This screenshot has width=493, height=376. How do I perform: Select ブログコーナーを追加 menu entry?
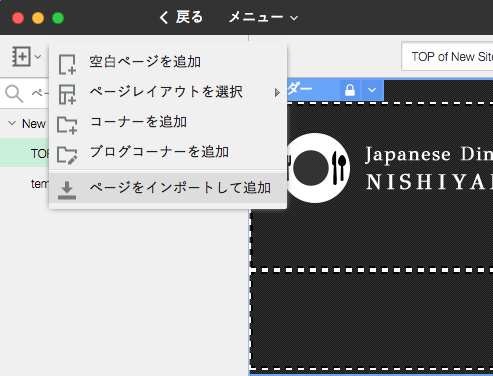(168, 152)
